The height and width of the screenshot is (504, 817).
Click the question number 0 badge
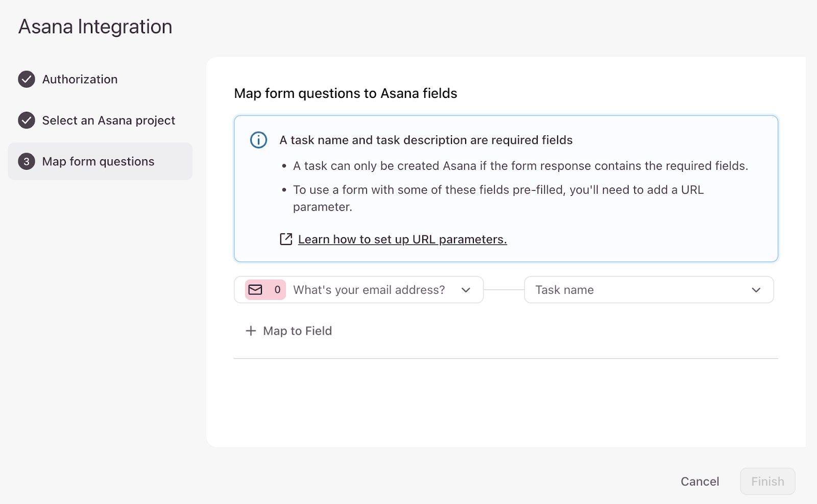tap(277, 290)
